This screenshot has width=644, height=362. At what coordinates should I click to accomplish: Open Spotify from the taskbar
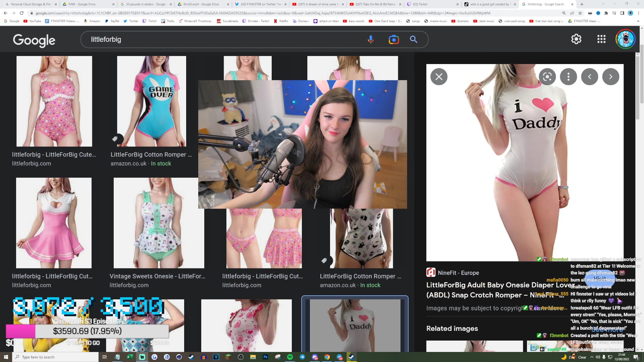(290, 357)
